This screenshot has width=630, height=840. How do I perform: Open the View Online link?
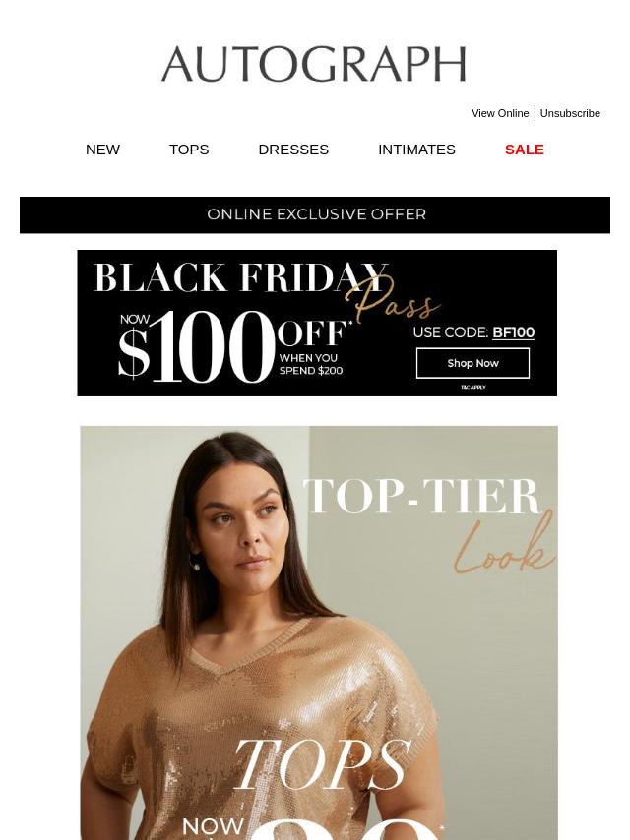(500, 113)
